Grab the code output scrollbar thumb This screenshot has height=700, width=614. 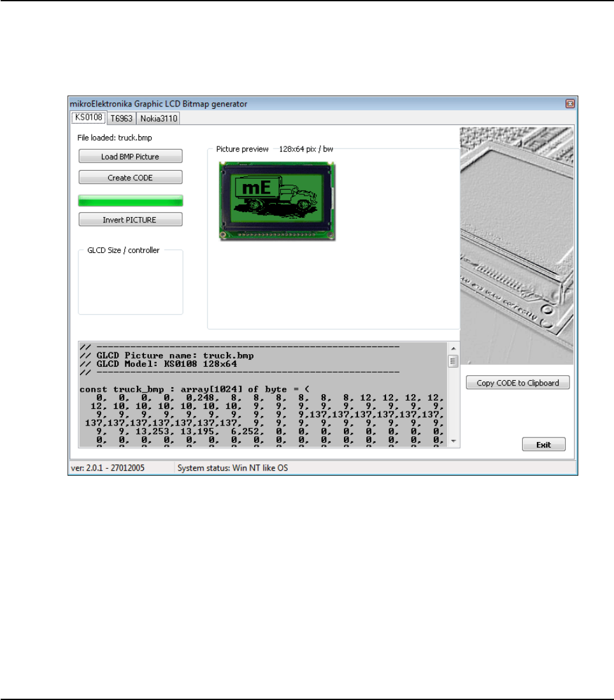tap(453, 361)
